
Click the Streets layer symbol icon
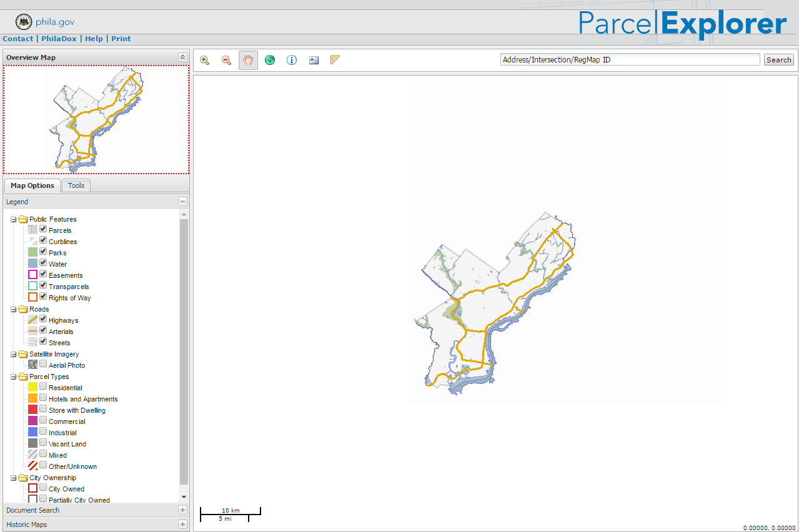(x=33, y=342)
